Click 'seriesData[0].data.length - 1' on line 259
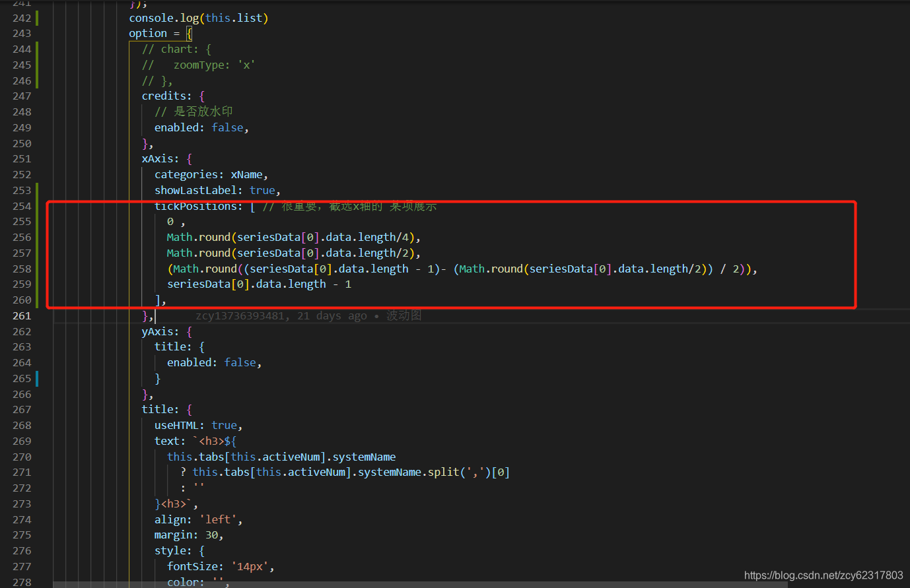 pyautogui.click(x=259, y=284)
